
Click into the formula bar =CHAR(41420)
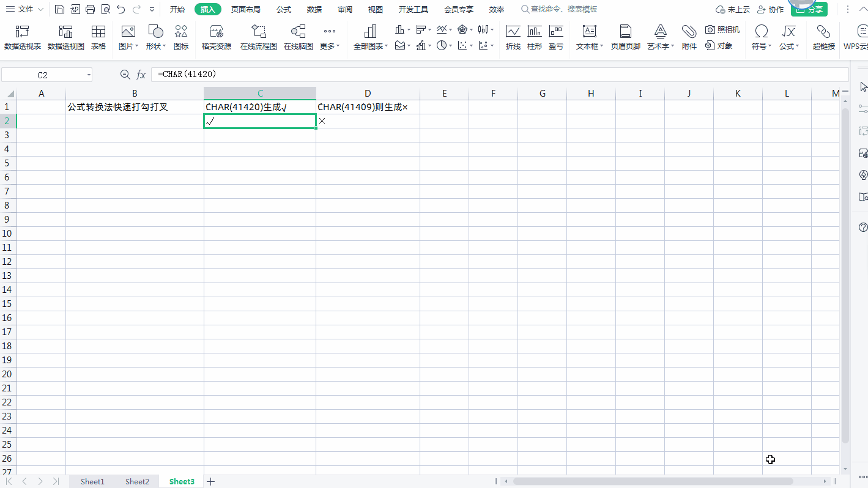click(500, 75)
